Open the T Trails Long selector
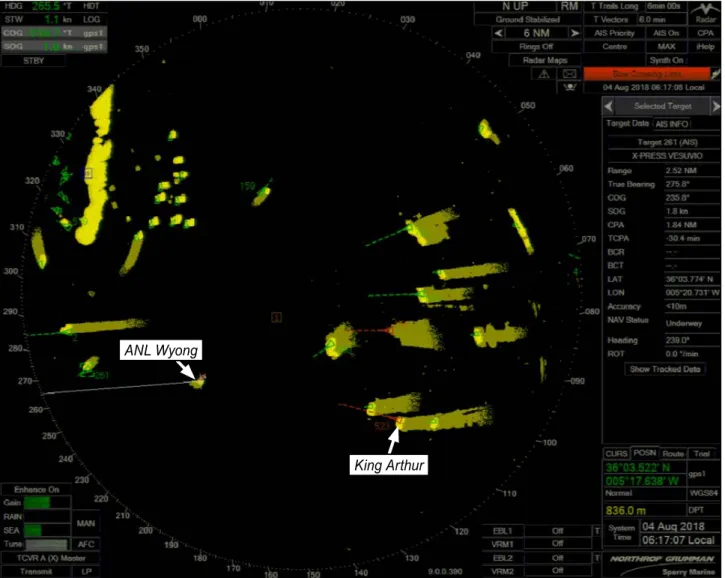 (x=614, y=6)
